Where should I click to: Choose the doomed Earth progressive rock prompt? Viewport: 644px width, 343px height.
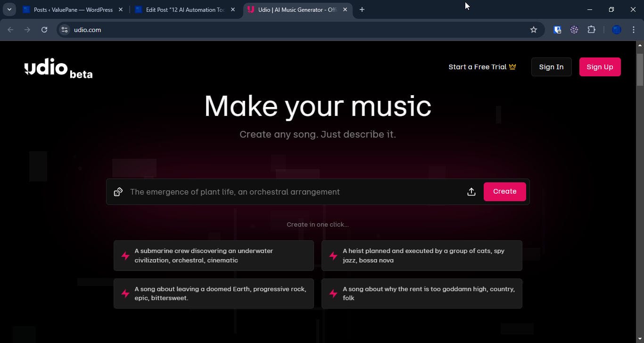click(214, 294)
